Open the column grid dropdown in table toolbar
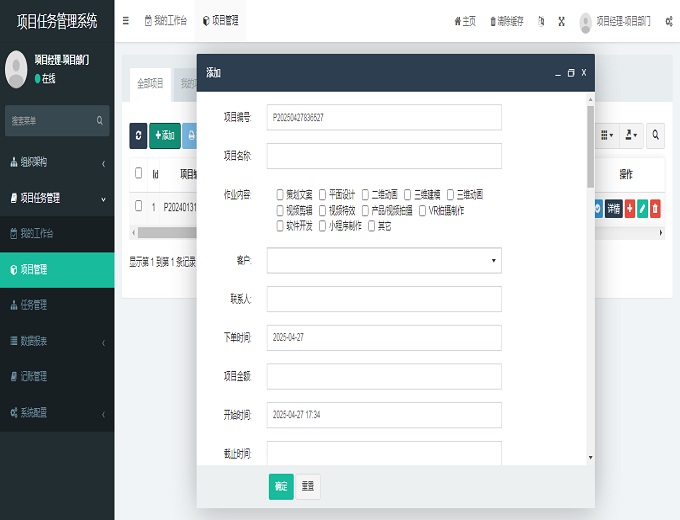 (x=607, y=135)
